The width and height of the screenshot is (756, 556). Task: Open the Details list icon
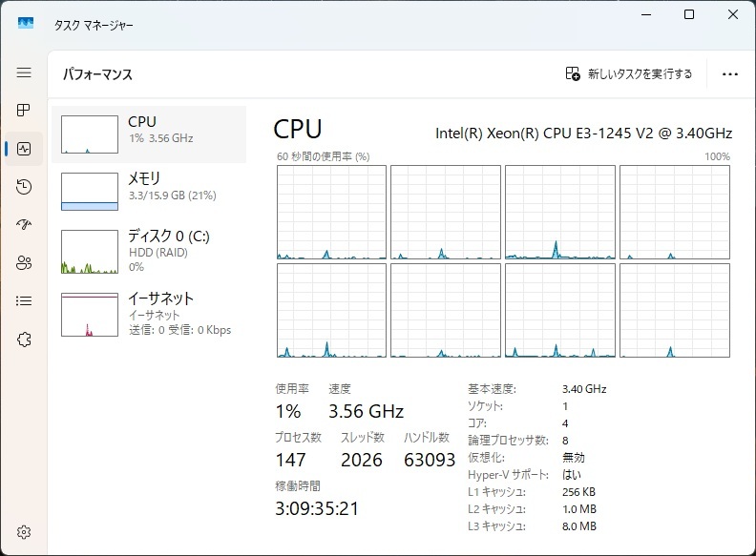[24, 301]
